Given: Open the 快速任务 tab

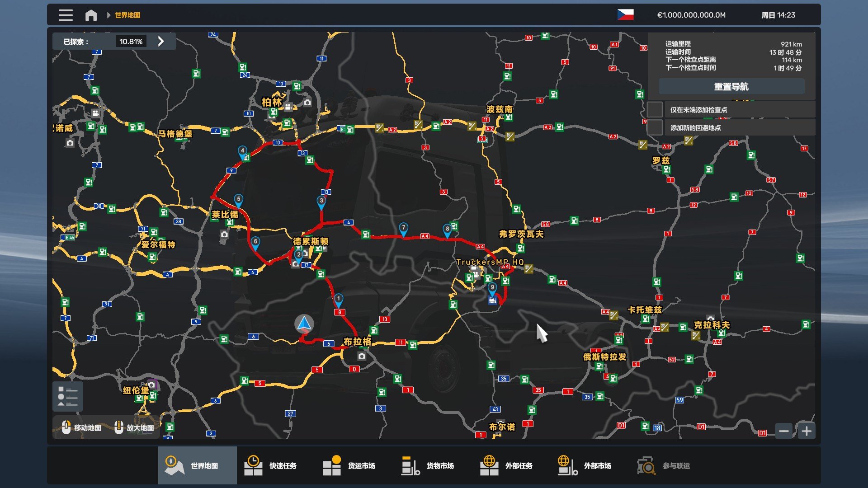Looking at the screenshot, I should pyautogui.click(x=276, y=465).
